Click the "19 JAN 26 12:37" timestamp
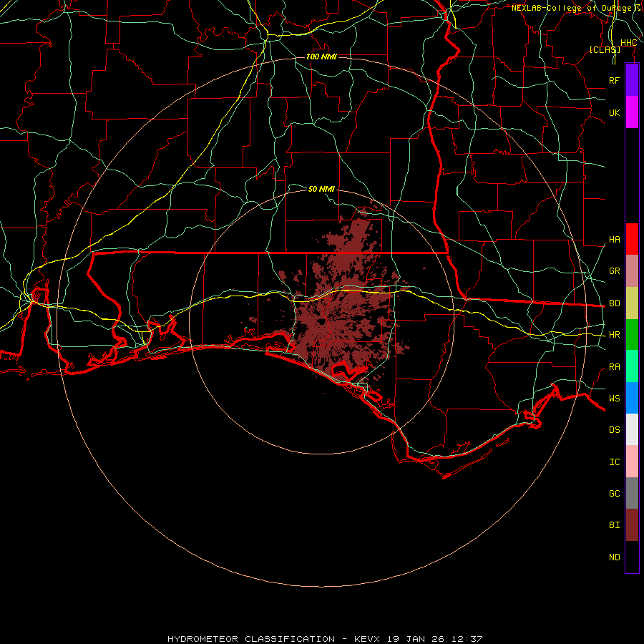 [435, 639]
